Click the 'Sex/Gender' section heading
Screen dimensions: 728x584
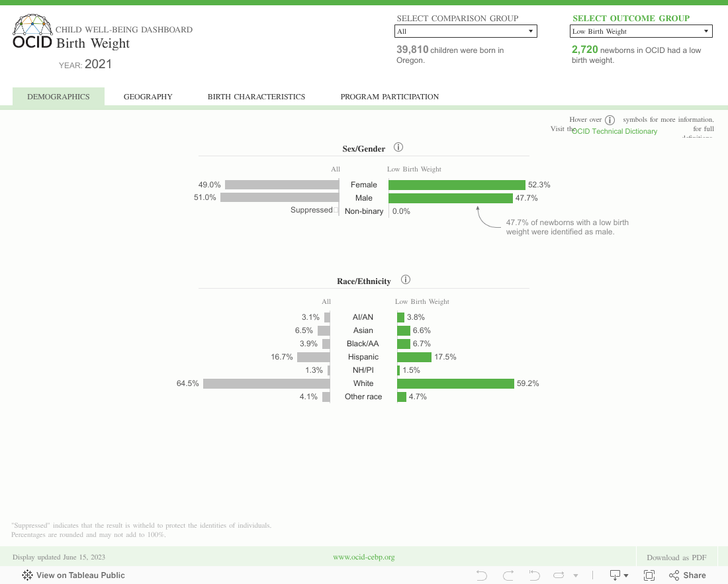click(x=363, y=149)
